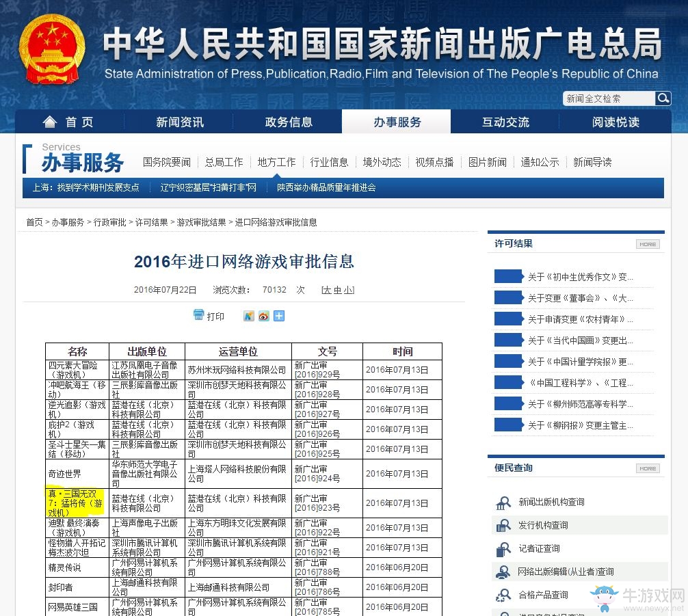Click the 发行机构查询 icon

click(x=503, y=525)
